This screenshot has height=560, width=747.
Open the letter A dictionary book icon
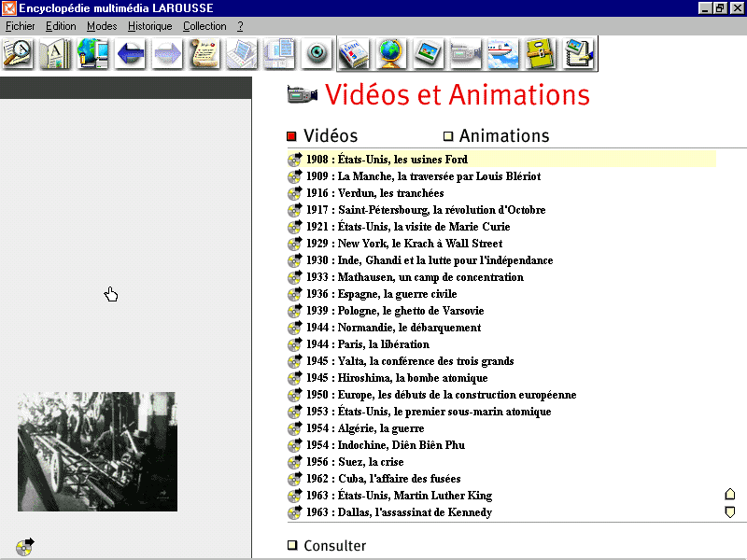pos(55,53)
